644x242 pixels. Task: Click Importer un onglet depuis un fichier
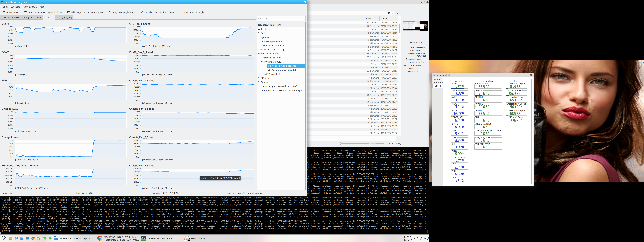click(x=44, y=12)
